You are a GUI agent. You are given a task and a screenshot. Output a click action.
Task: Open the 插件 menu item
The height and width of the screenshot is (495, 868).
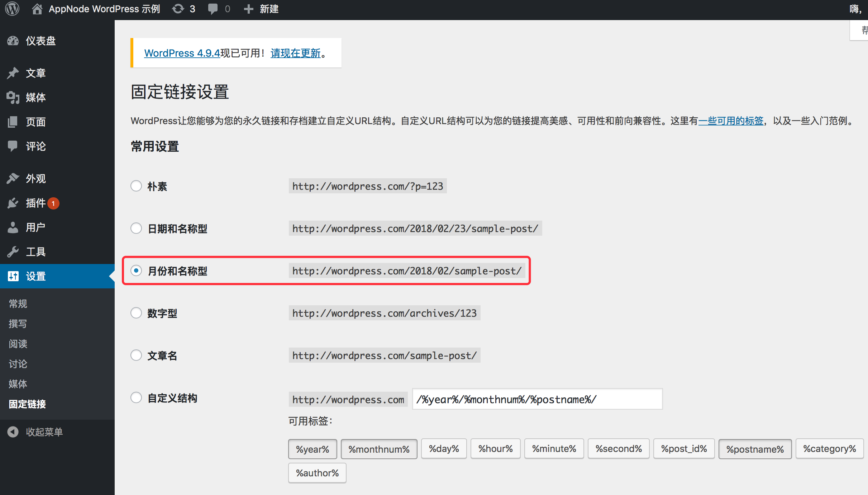57,203
